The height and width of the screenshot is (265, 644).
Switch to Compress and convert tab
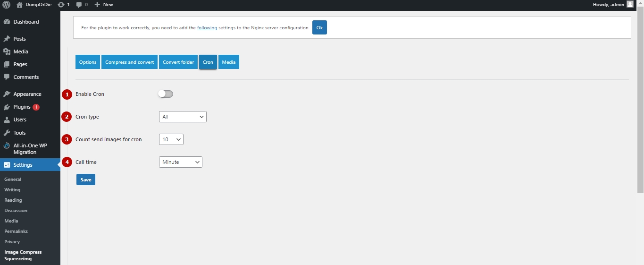pyautogui.click(x=129, y=62)
